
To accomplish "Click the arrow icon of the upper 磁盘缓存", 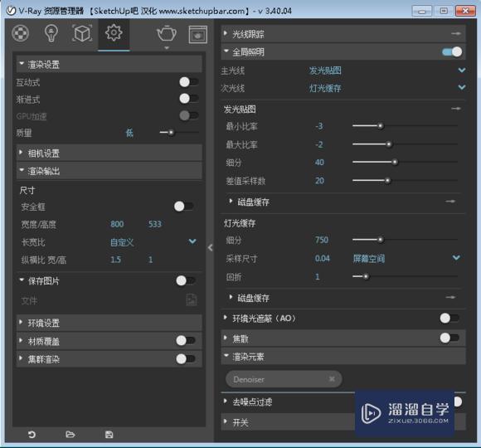I will coord(450,202).
